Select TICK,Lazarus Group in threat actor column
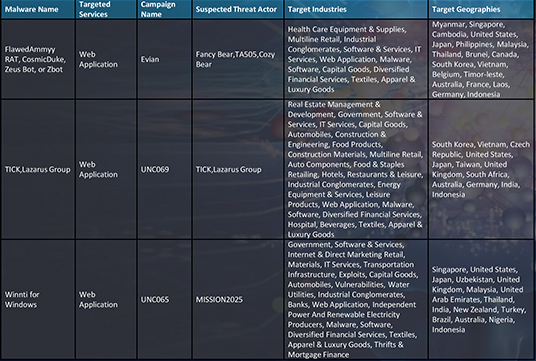Viewport: 536px width, 361px height. pos(238,169)
